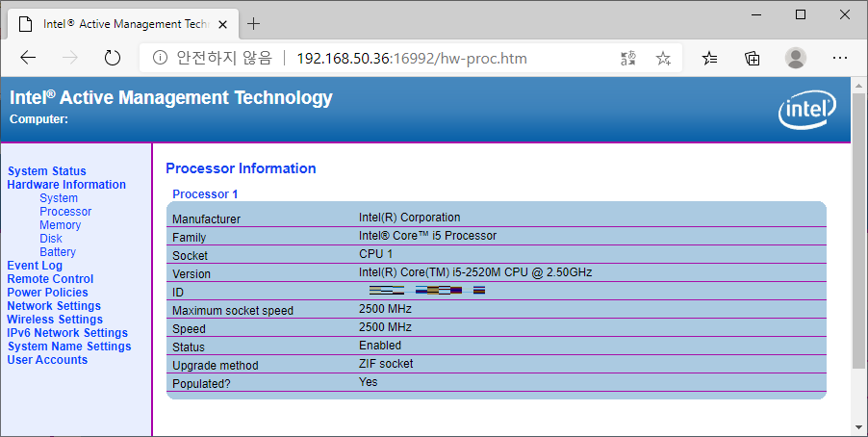Click the Intel logo in header
Screen dimensions: 868x437
click(807, 109)
